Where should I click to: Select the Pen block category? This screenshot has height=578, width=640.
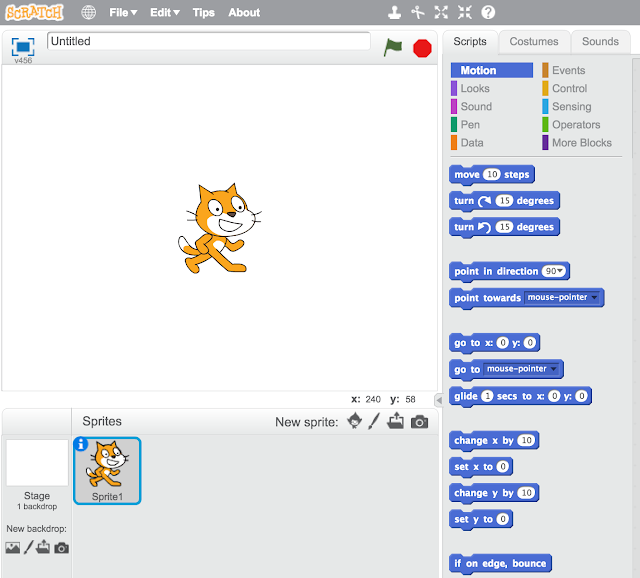(x=466, y=124)
